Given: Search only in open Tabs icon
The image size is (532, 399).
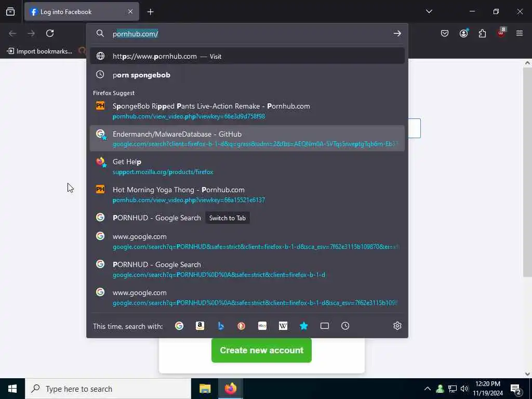Looking at the screenshot, I should [325, 326].
